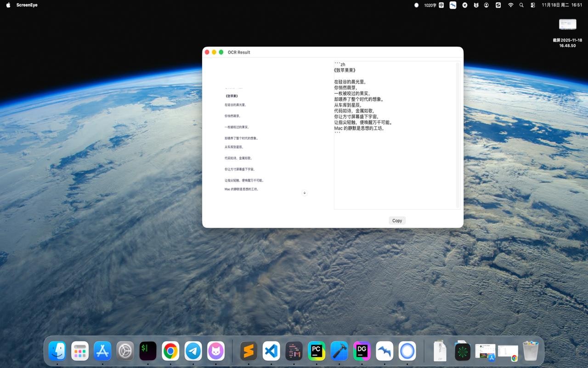Open Visual Studio Code from the Dock
The width and height of the screenshot is (588, 368).
point(271,351)
